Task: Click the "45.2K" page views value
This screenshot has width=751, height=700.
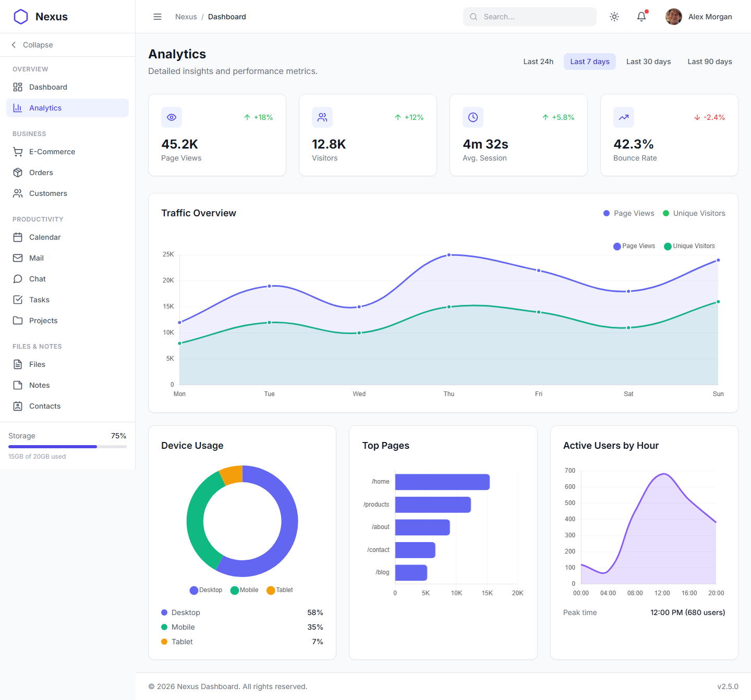Action: click(x=179, y=144)
